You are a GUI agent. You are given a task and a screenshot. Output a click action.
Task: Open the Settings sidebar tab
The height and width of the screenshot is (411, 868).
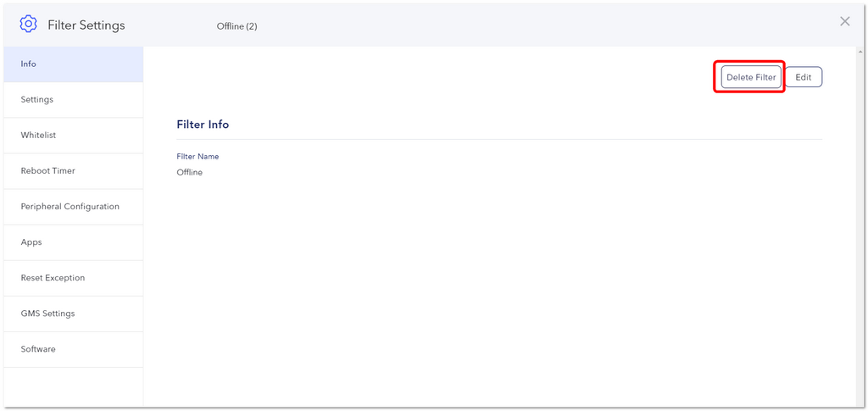(x=73, y=100)
